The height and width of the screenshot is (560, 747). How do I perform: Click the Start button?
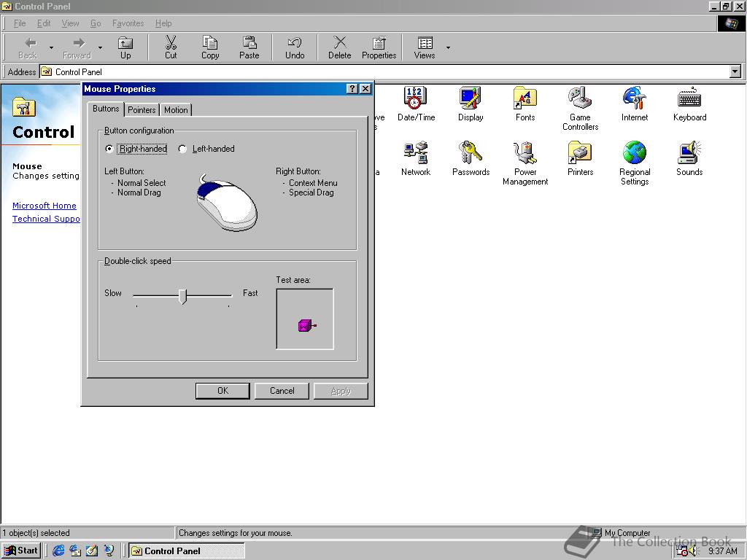(21, 551)
